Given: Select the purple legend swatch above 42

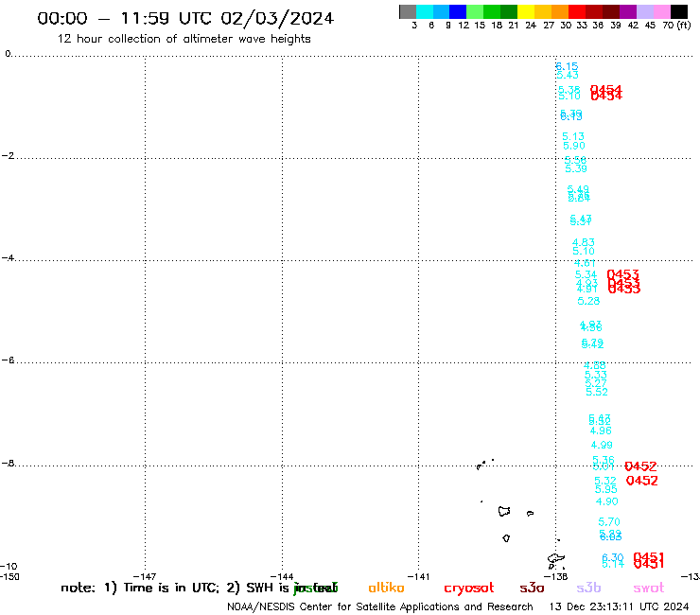Looking at the screenshot, I should 628,11.
